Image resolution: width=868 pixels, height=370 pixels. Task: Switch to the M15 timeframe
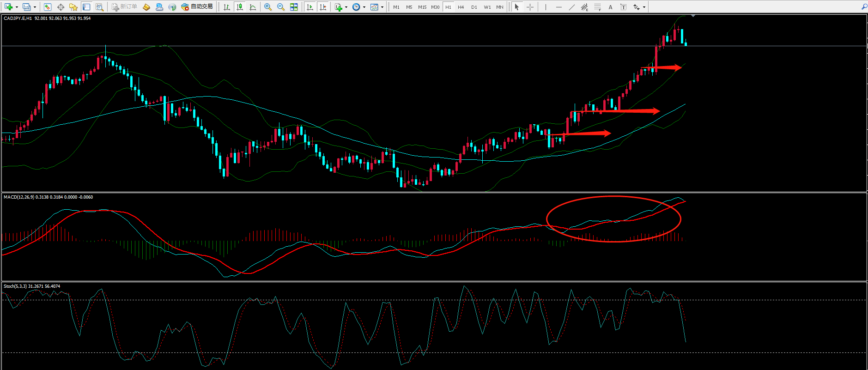point(422,7)
